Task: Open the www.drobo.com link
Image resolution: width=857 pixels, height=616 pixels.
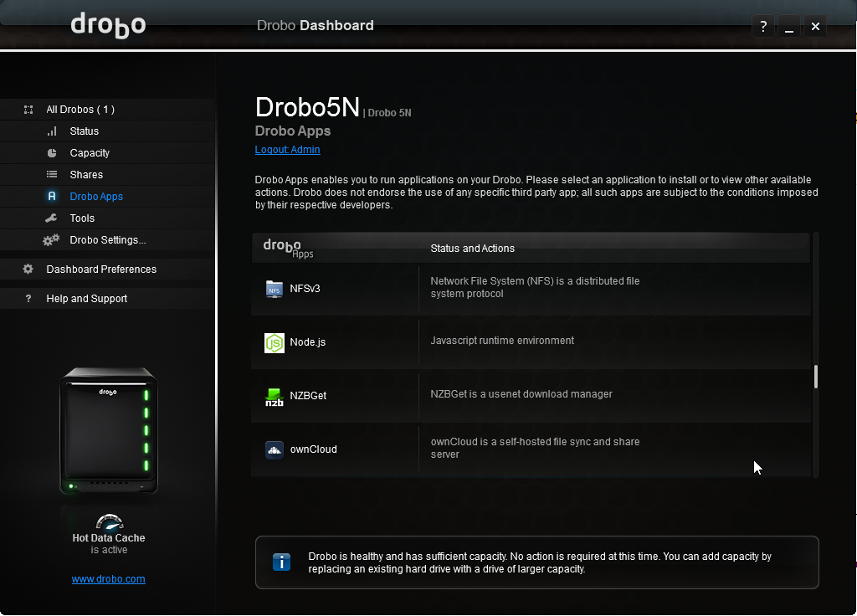Action: [x=108, y=579]
